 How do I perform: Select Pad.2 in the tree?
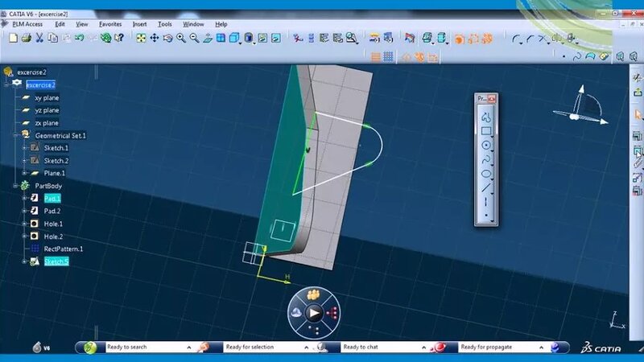[x=52, y=211]
